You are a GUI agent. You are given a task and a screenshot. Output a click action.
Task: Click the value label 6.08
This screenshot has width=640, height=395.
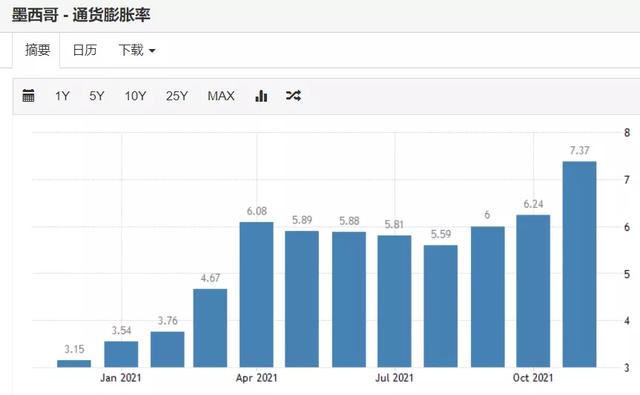click(257, 211)
